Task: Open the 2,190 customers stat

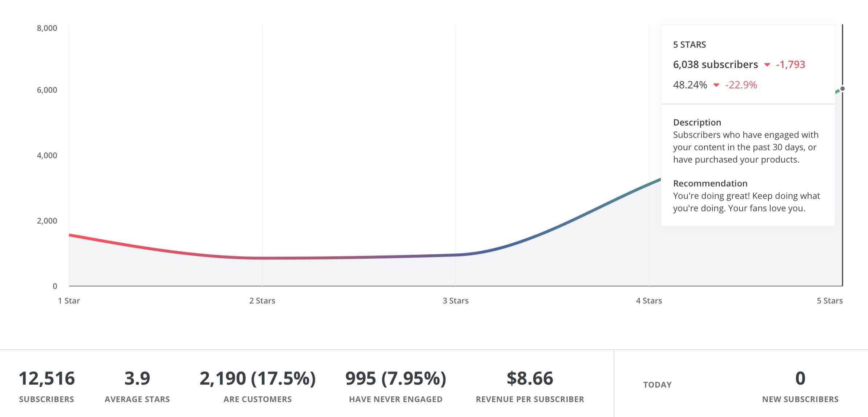Action: pyautogui.click(x=257, y=378)
